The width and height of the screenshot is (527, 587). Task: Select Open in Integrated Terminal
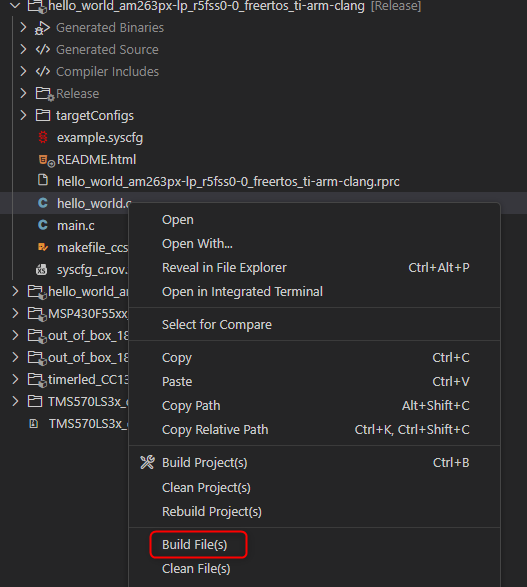click(314, 292)
